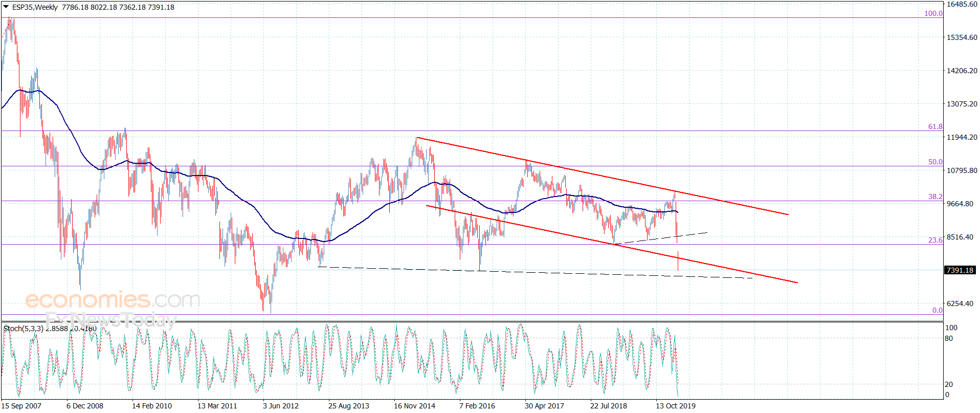Select the lower red channel trendline
Image resolution: width=980 pixels, height=413 pixels.
[612, 244]
